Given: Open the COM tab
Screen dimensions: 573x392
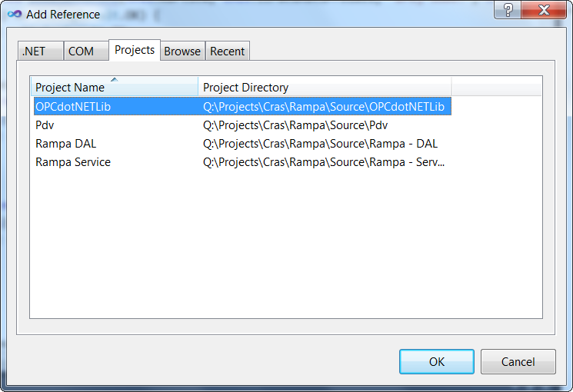Looking at the screenshot, I should [81, 51].
